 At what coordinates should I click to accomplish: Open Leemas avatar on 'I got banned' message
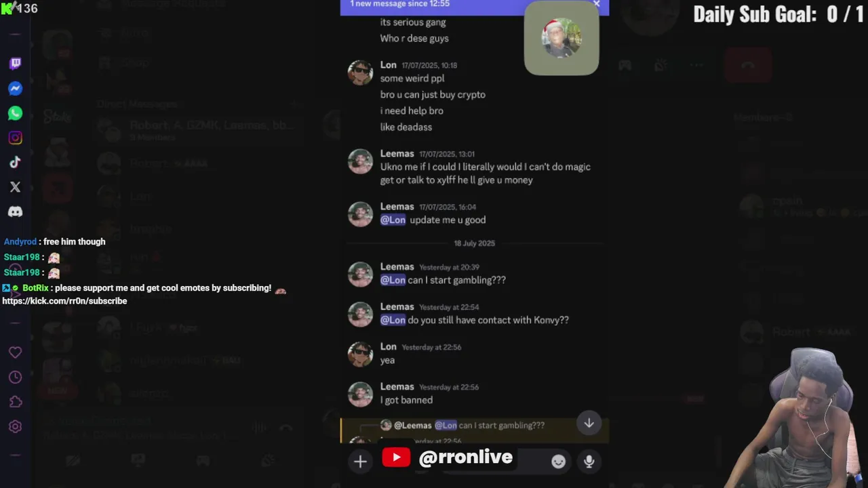pos(360,394)
